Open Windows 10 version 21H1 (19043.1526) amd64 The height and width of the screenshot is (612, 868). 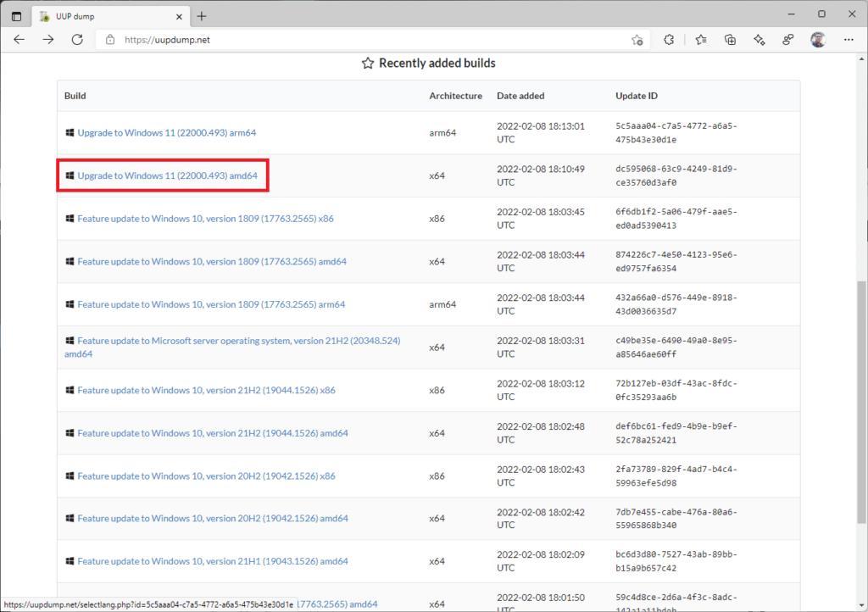[x=212, y=561]
